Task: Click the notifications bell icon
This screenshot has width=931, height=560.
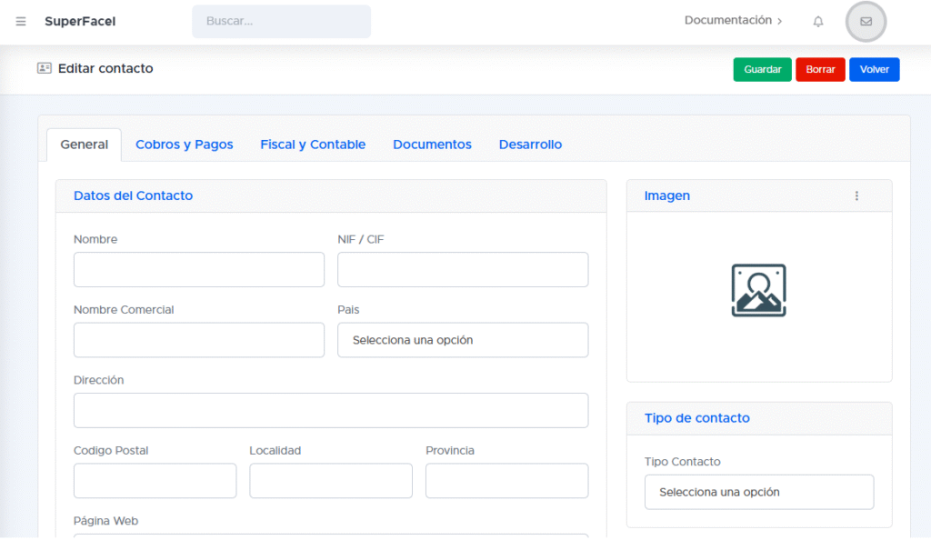Action: click(x=818, y=22)
